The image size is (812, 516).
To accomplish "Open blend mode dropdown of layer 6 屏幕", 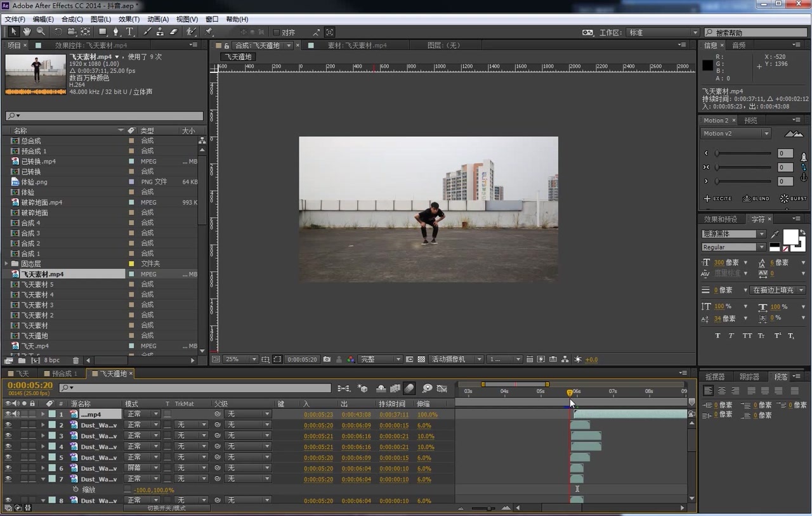I will pyautogui.click(x=141, y=468).
